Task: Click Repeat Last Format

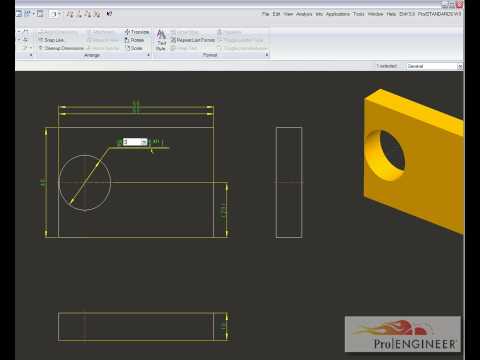Action: coord(193,40)
